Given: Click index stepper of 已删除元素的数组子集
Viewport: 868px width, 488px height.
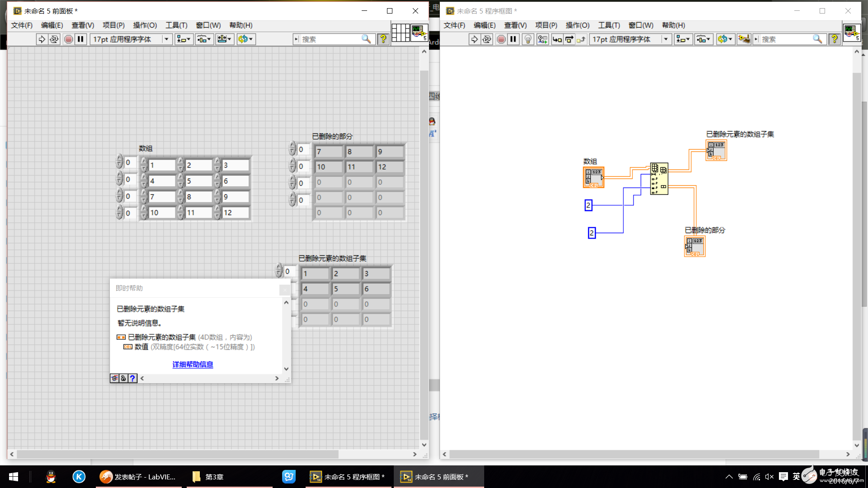Looking at the screenshot, I should tap(279, 271).
